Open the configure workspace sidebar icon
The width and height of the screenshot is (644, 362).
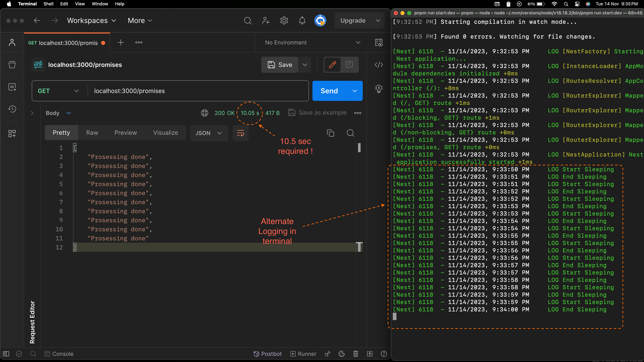pyautogui.click(x=12, y=133)
